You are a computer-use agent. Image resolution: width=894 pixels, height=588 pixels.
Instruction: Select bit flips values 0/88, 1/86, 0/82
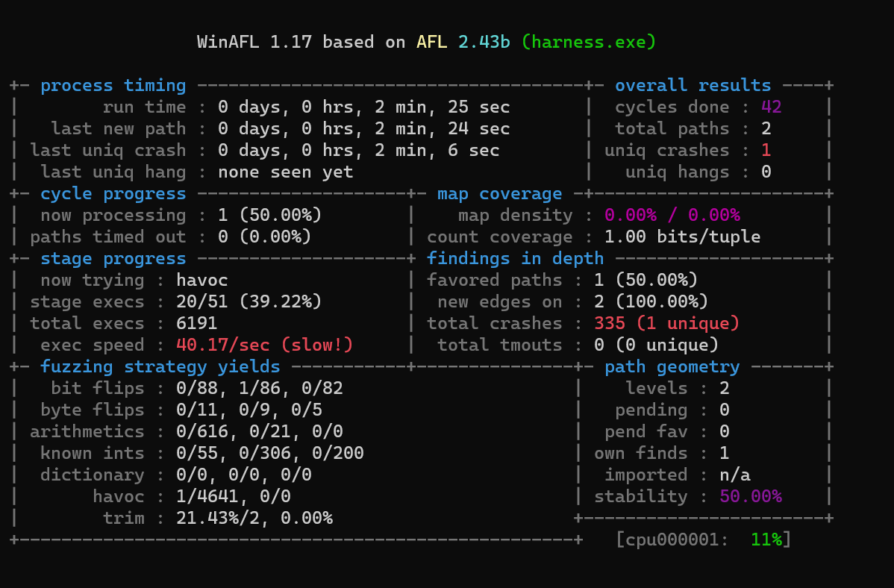260,389
